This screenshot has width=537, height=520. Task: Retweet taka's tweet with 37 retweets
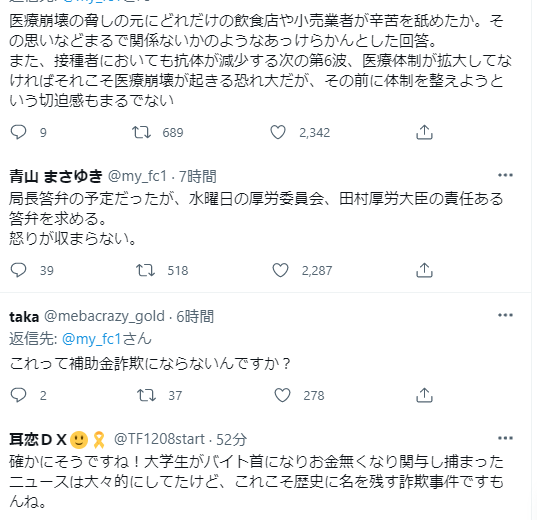pos(147,395)
